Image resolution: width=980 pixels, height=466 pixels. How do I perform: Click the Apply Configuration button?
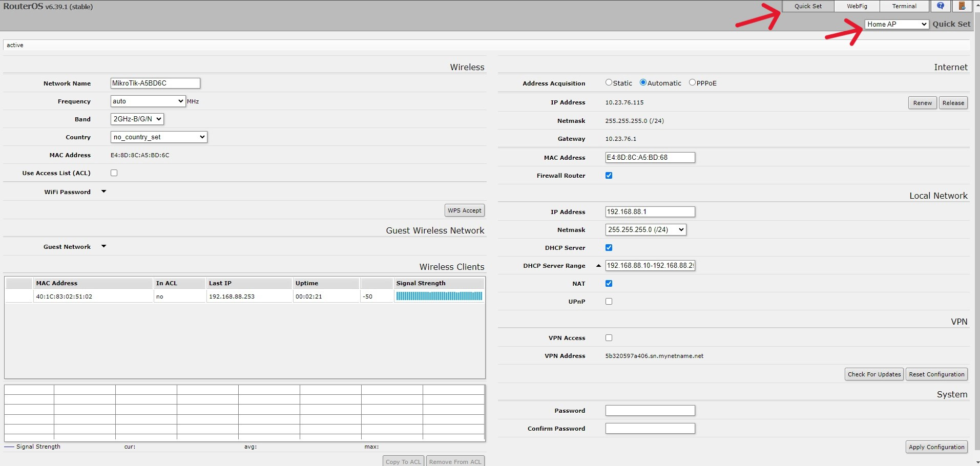[x=936, y=447]
